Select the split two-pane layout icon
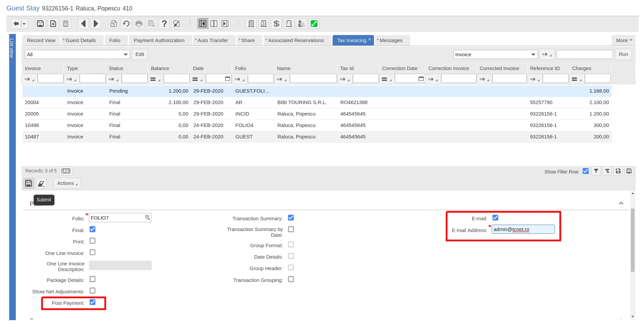 [x=214, y=24]
